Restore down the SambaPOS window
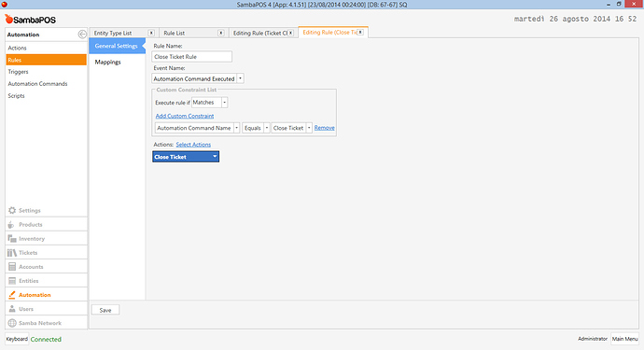This screenshot has height=350, width=644. tap(619, 4)
